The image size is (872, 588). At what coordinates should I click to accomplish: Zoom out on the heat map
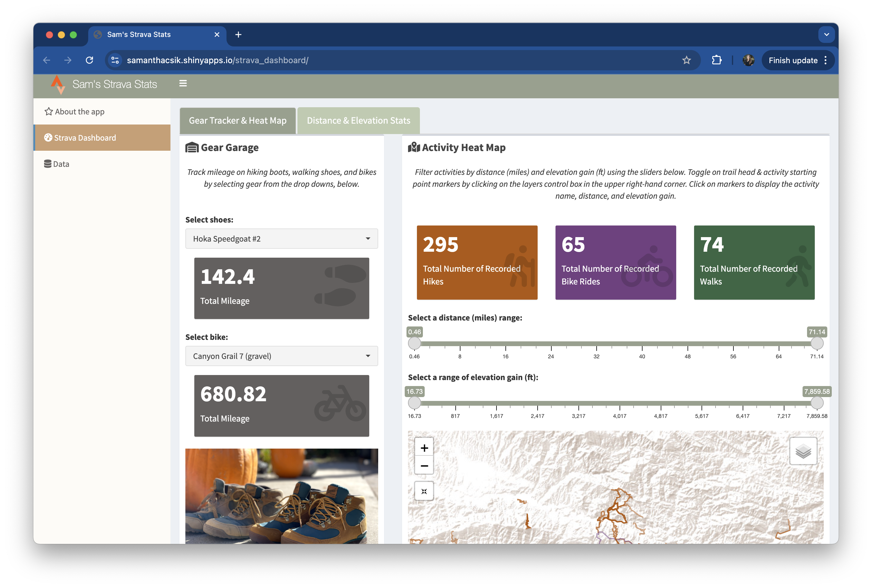[x=424, y=466]
